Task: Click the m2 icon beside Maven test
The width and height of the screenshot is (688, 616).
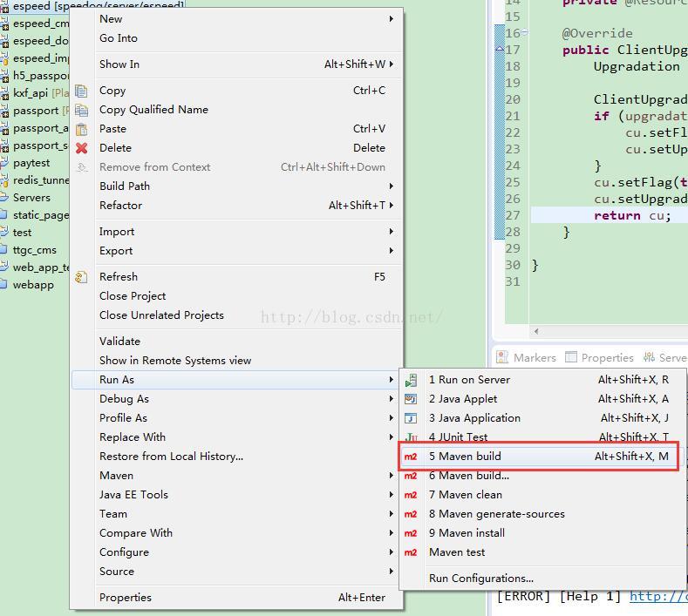Action: click(x=410, y=552)
